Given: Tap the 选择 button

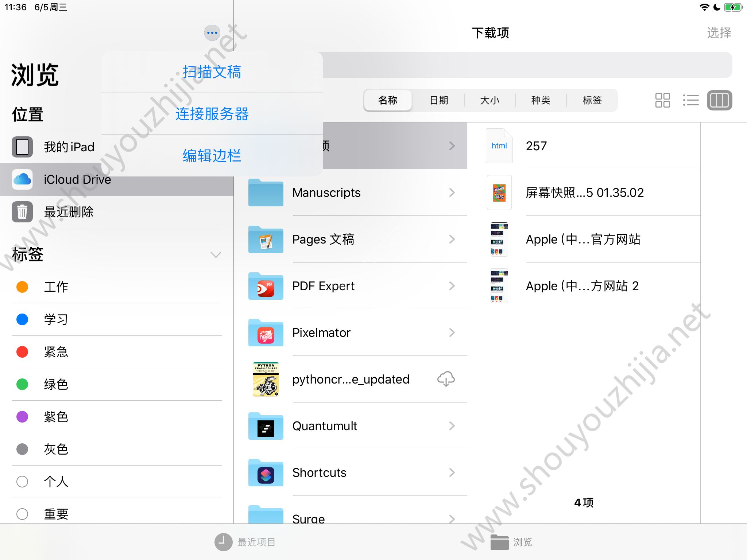Looking at the screenshot, I should (719, 33).
